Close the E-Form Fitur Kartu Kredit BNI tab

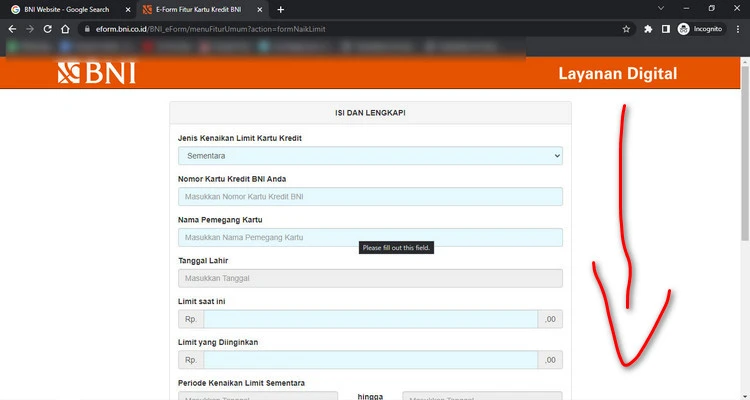[259, 10]
